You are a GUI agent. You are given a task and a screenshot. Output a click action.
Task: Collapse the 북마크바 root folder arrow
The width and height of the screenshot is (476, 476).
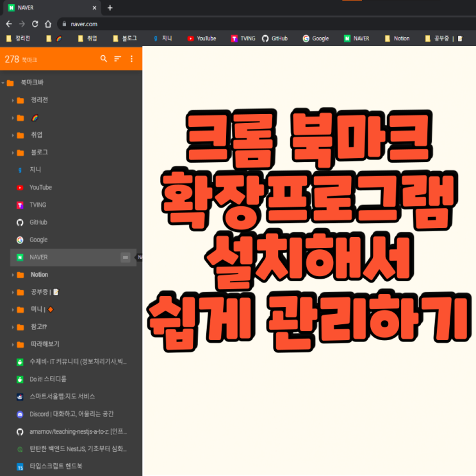point(3,83)
